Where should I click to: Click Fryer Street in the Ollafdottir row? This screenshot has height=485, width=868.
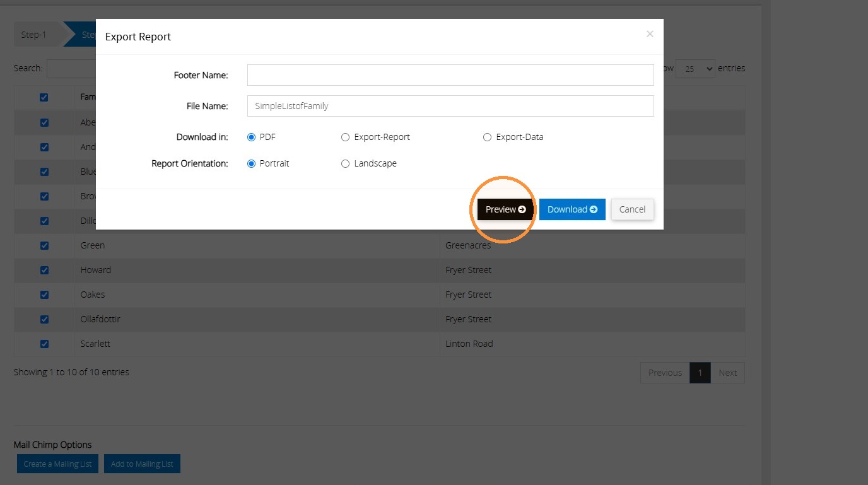pos(468,319)
